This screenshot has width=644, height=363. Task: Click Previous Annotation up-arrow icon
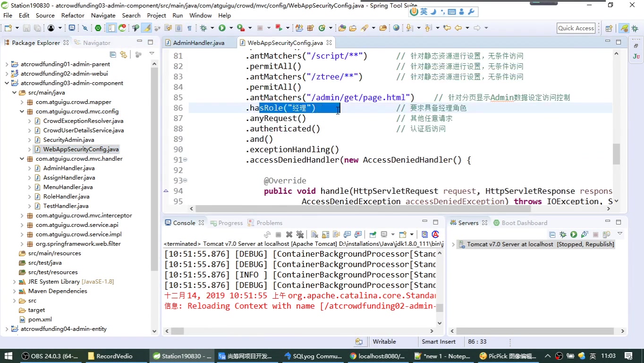coord(428,28)
